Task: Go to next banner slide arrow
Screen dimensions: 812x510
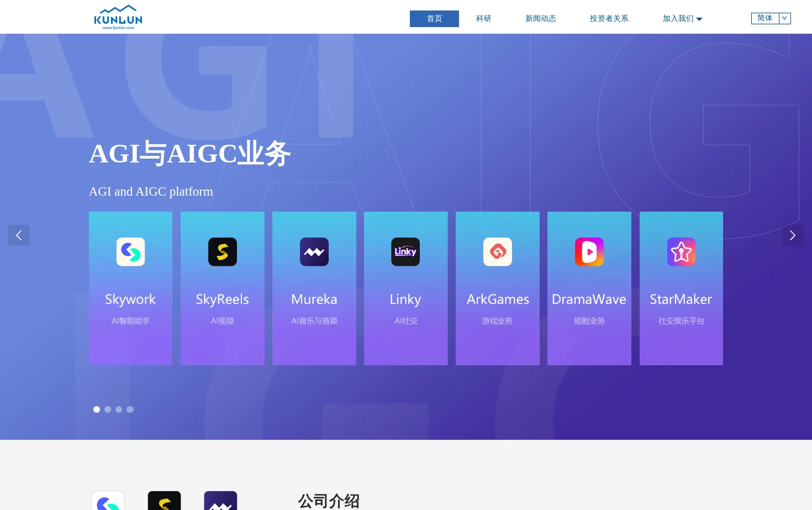Action: click(793, 235)
